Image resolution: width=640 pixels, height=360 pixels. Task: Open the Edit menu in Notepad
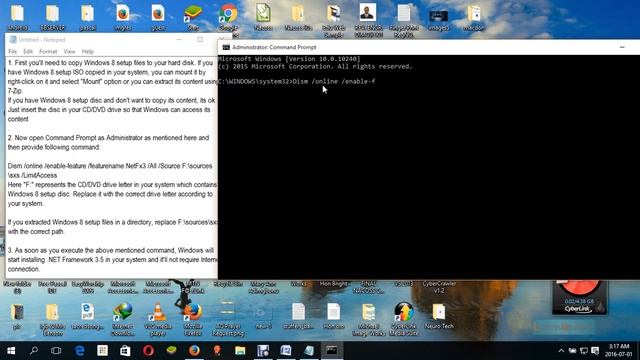click(28, 51)
